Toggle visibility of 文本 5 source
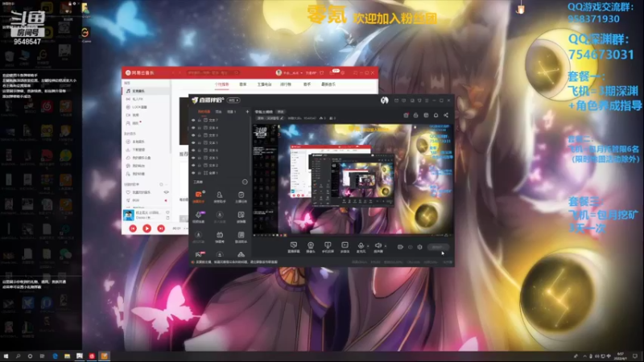This screenshot has height=362, width=644. (x=193, y=158)
